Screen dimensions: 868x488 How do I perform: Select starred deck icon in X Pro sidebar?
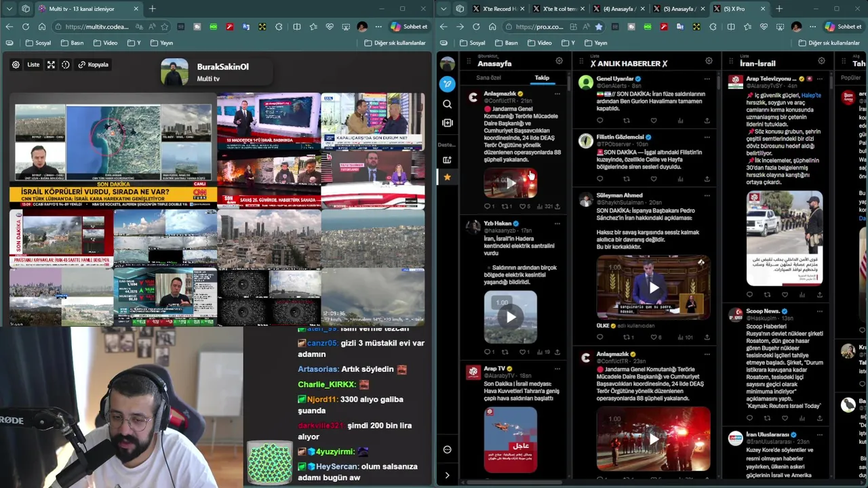point(447,177)
